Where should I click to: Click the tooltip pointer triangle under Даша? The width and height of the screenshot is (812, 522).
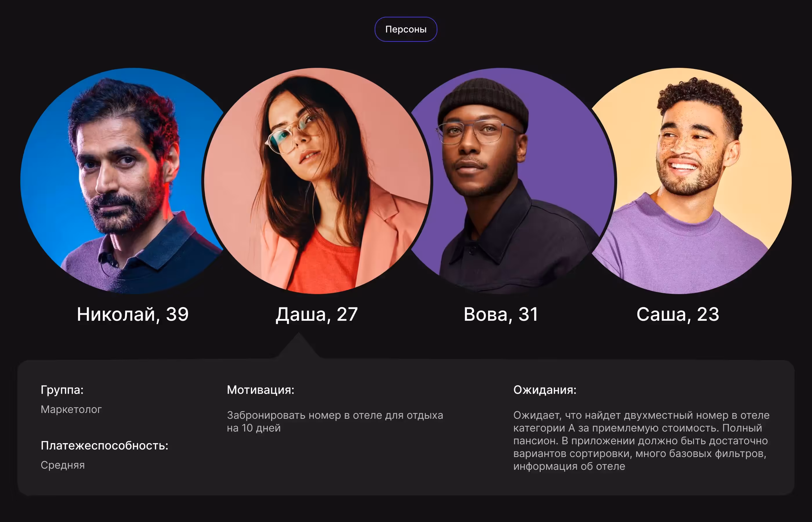coord(298,346)
